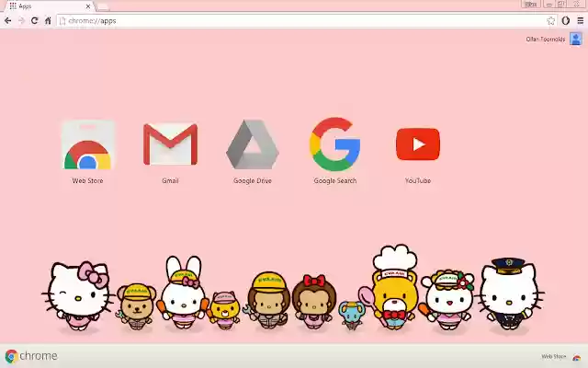Click the Opera-style extension icon in toolbar
The image size is (588, 368).
click(x=566, y=20)
